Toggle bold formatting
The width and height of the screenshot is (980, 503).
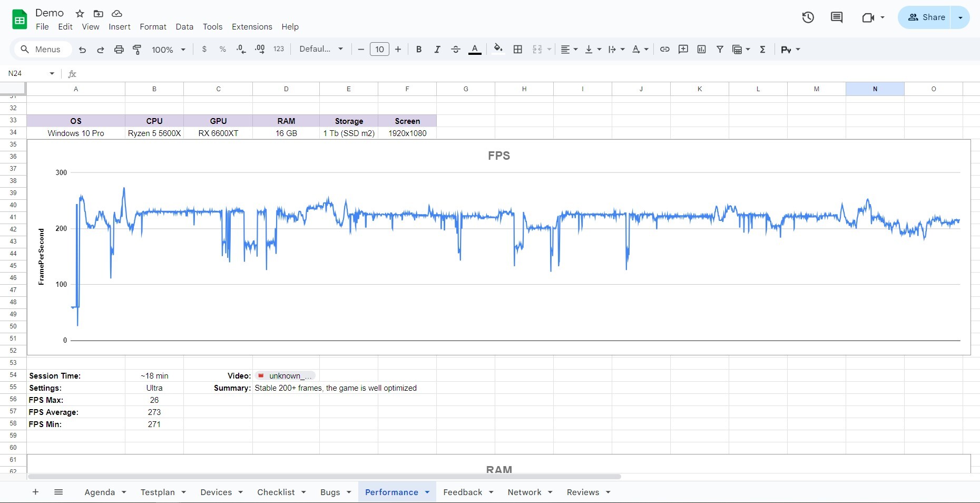419,50
